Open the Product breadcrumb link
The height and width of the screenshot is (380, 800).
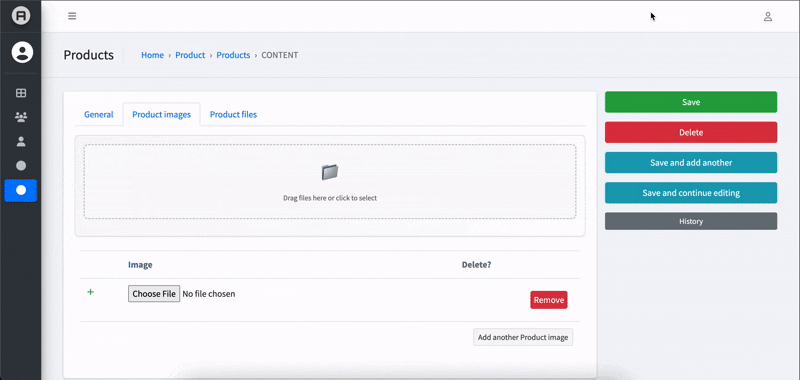click(190, 55)
